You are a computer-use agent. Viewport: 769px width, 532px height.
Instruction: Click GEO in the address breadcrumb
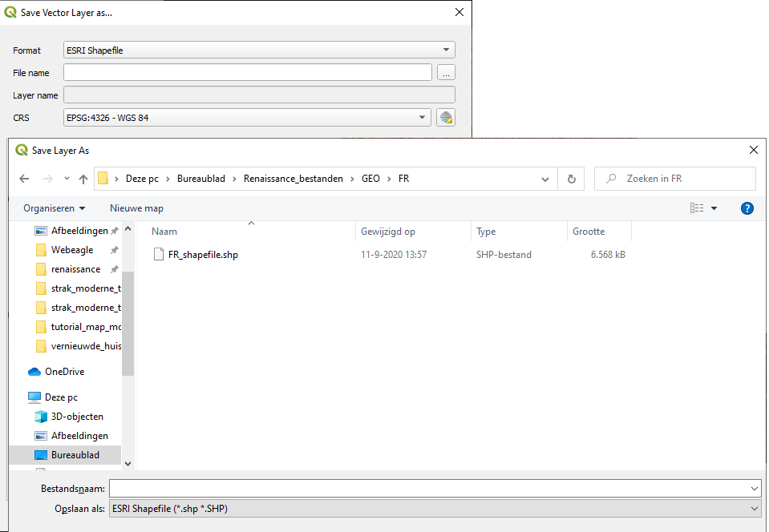point(370,179)
